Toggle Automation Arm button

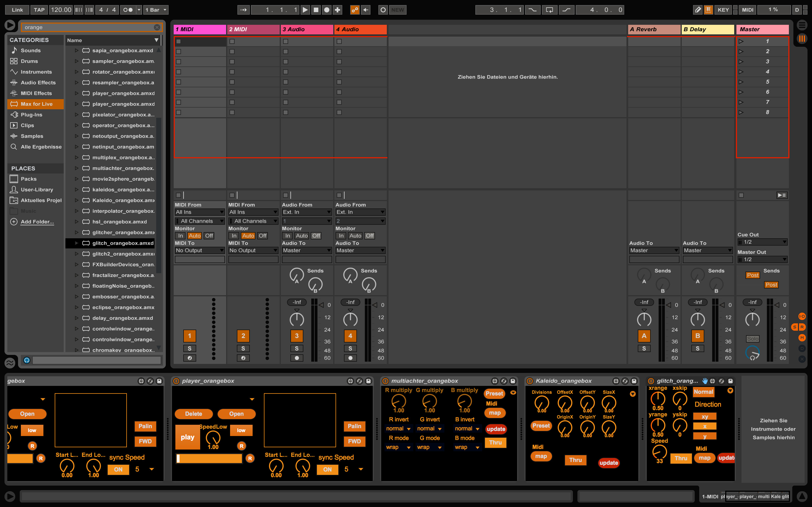pos(355,10)
